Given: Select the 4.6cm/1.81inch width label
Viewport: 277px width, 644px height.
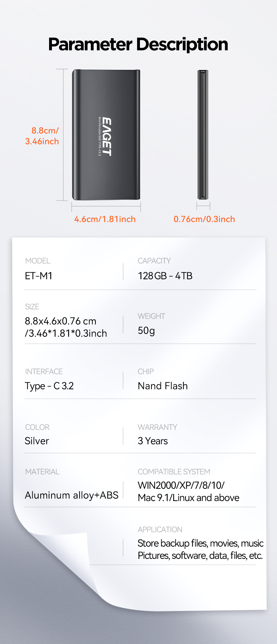Looking at the screenshot, I should click(x=105, y=219).
